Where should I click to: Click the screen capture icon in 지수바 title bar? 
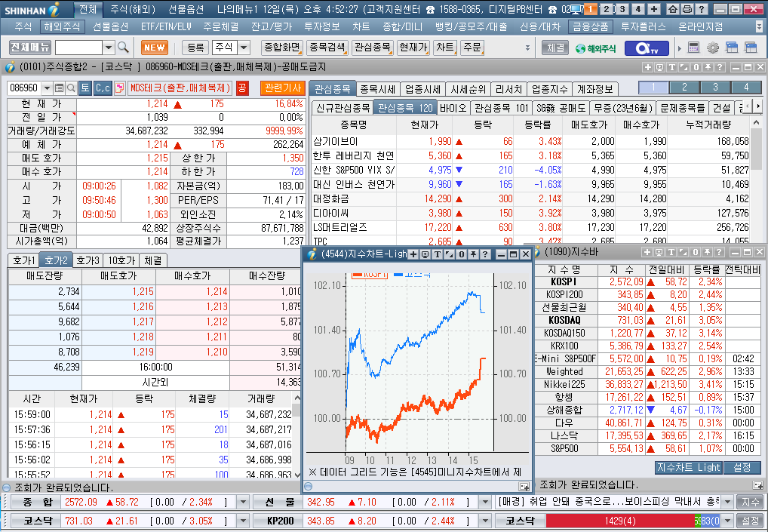pyautogui.click(x=659, y=252)
